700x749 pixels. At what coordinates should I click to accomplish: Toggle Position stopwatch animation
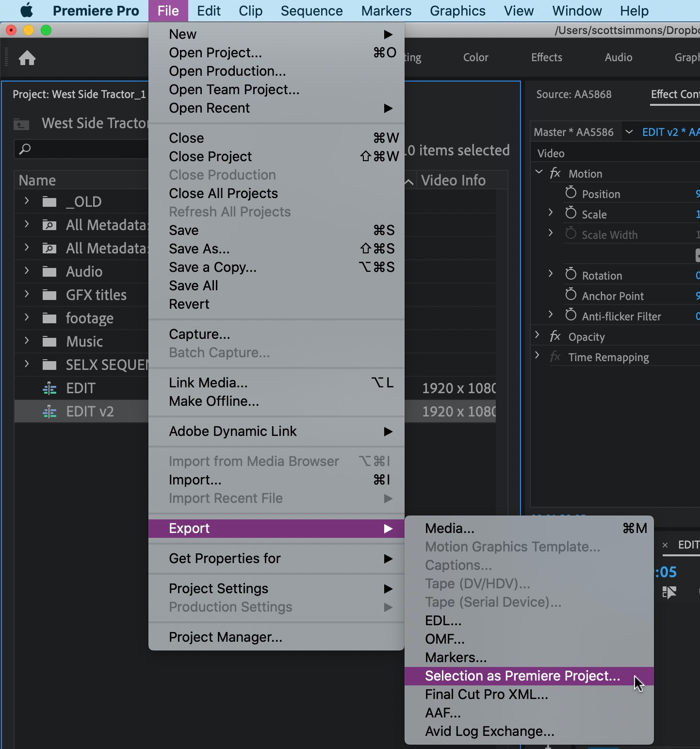[571, 193]
